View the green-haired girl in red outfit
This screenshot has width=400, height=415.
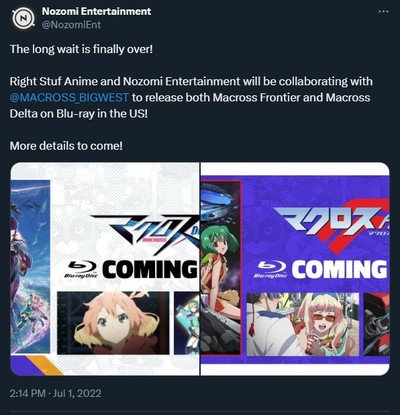(x=221, y=268)
